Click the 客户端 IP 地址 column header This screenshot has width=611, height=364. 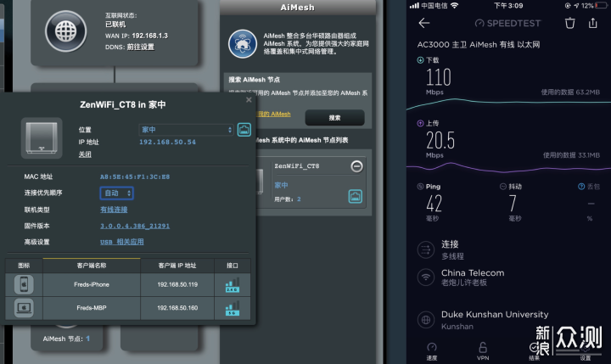pos(177,266)
